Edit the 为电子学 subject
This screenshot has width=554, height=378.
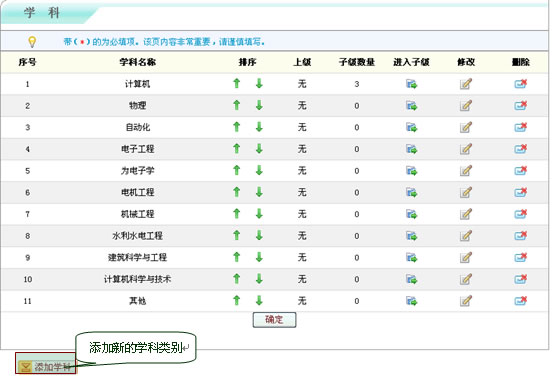(x=466, y=171)
